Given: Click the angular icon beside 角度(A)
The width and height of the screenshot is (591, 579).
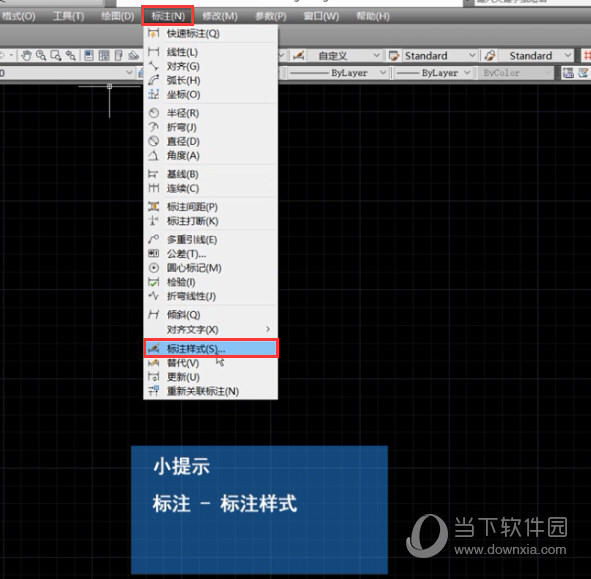Looking at the screenshot, I should tap(153, 155).
